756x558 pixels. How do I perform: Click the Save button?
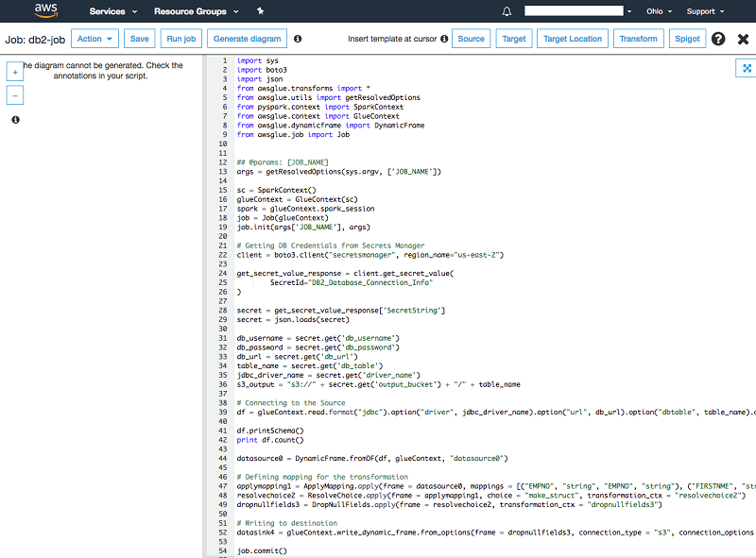click(x=139, y=39)
